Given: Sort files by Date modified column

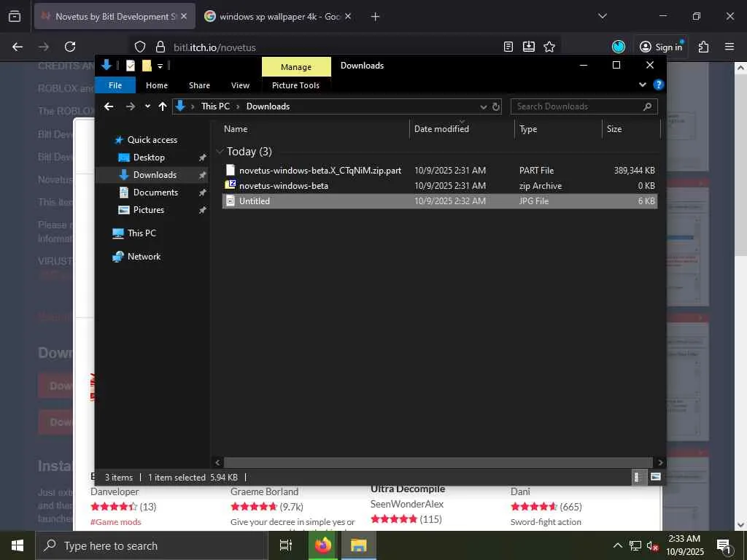Looking at the screenshot, I should coord(462,129).
